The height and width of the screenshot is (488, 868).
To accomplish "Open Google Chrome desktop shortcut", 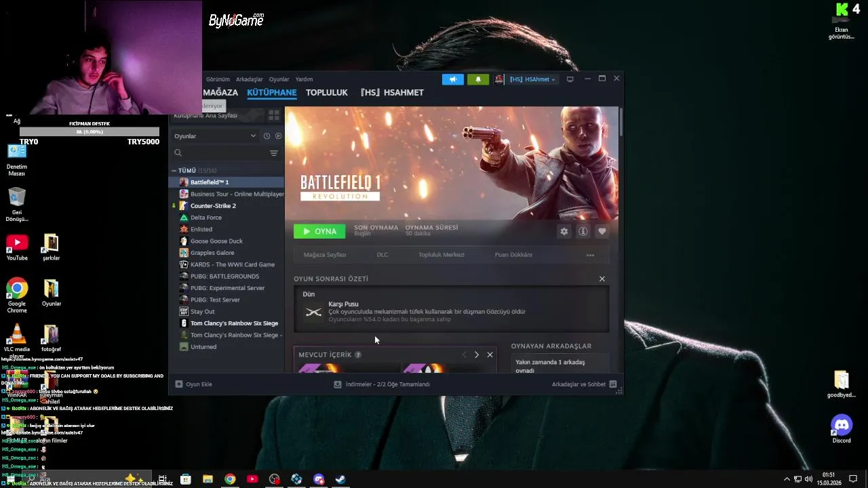I will tap(17, 296).
